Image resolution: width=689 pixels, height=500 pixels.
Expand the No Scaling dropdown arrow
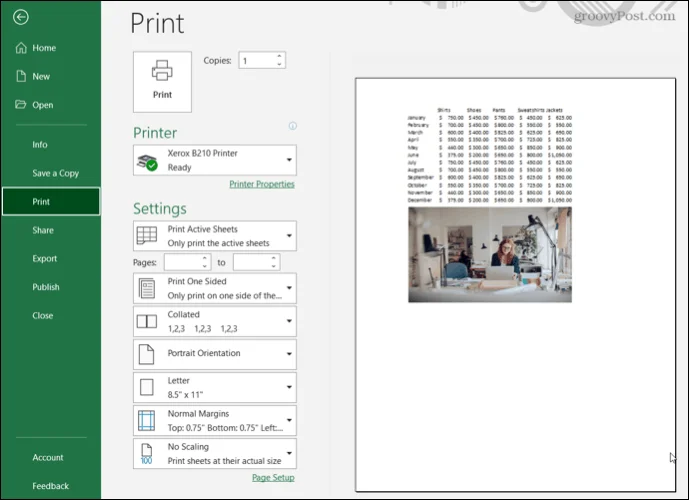click(289, 453)
